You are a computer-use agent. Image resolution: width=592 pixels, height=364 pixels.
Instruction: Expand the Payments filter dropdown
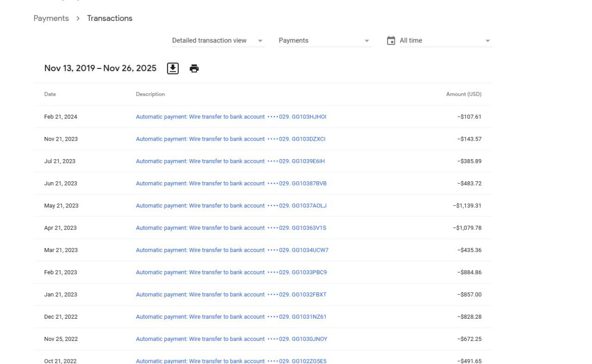pyautogui.click(x=324, y=41)
